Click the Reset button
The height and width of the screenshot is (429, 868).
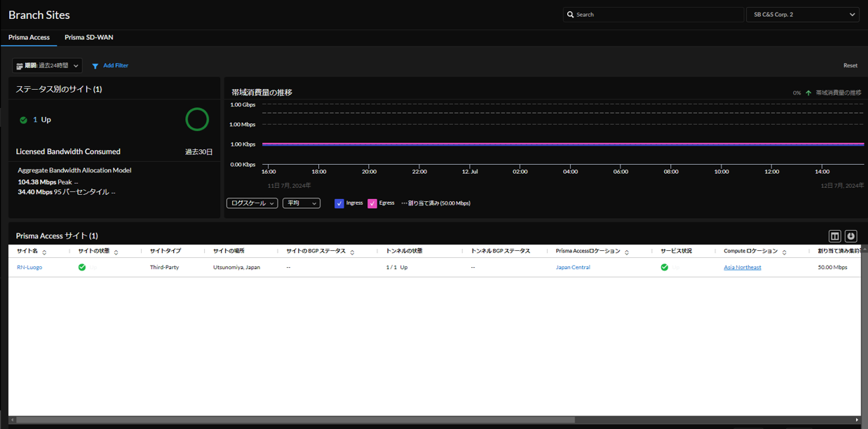pos(850,66)
